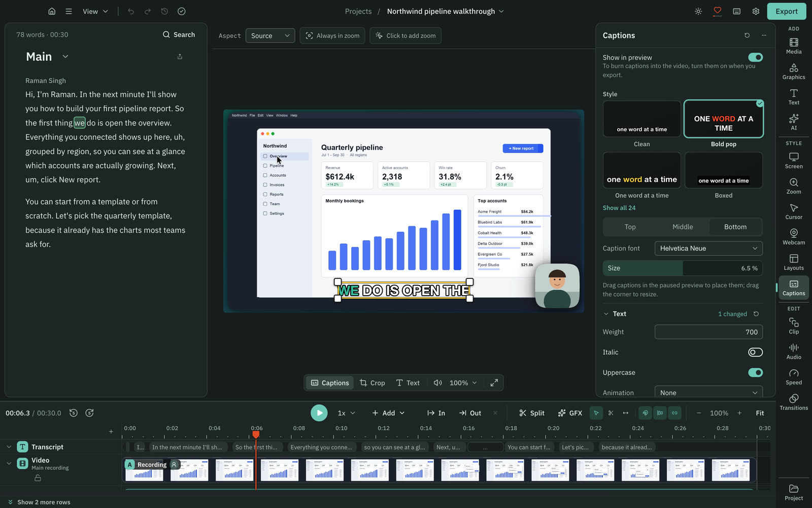The image size is (812, 508).
Task: Open the Caption font Helvetica Neue dropdown
Action: click(x=708, y=248)
